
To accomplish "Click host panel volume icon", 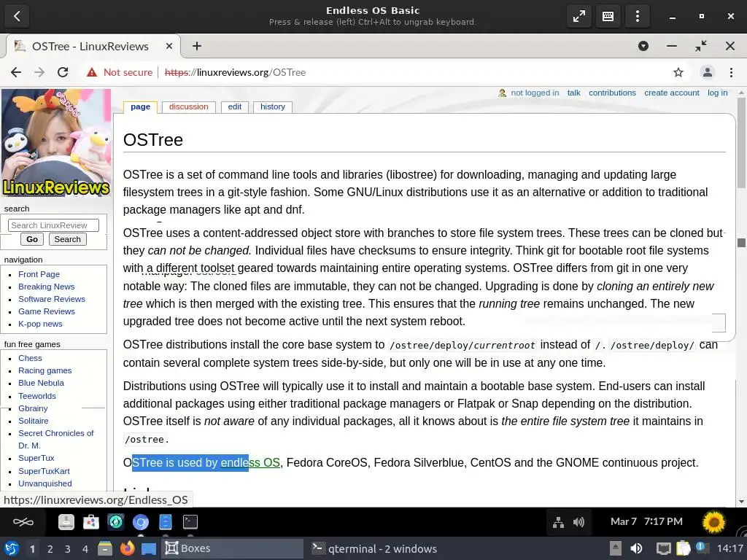I will [x=636, y=548].
